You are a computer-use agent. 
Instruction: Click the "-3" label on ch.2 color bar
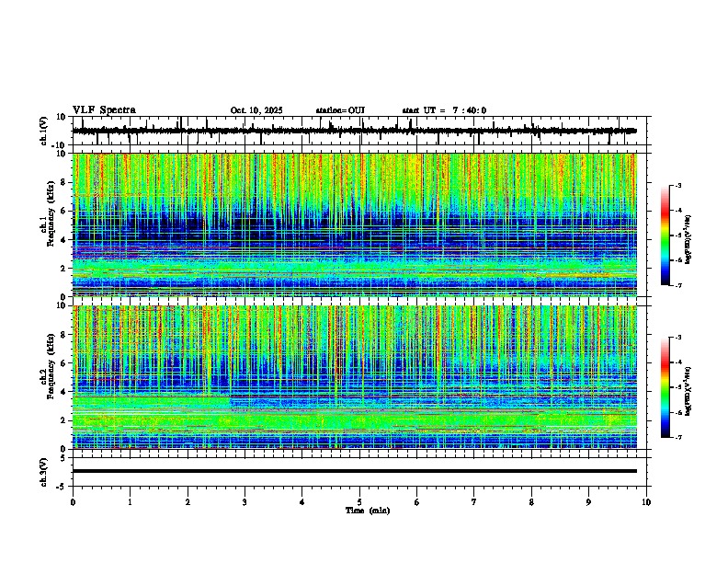678,338
